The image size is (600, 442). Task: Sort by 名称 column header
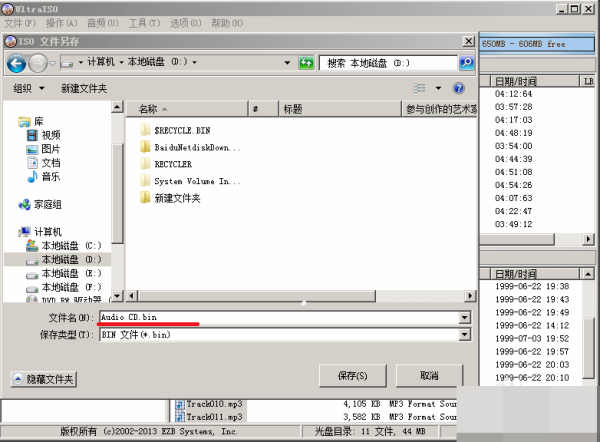coord(188,109)
